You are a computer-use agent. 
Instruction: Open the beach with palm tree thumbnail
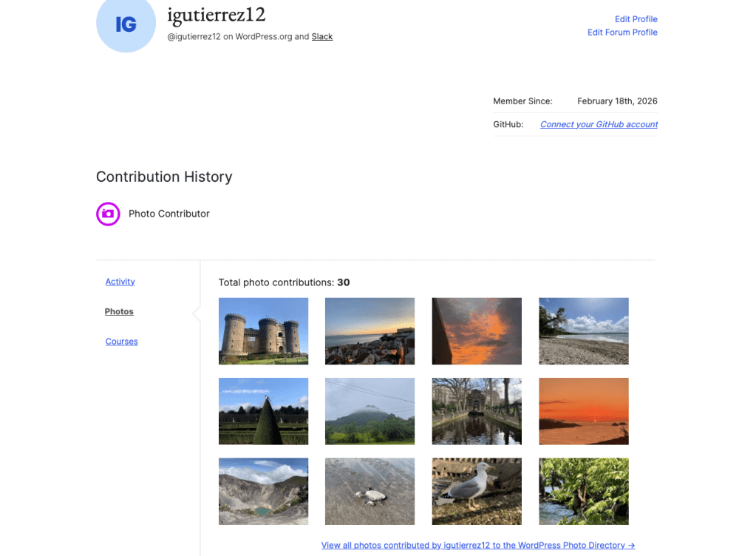click(583, 330)
